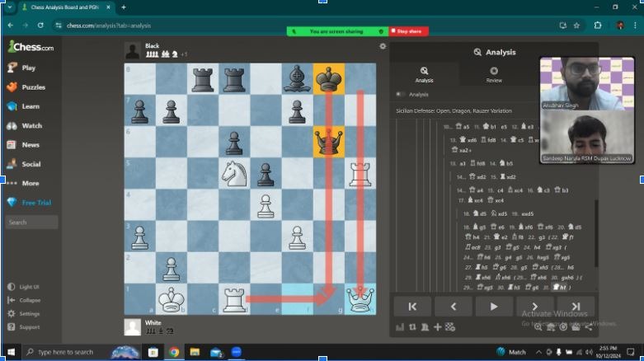
Task: Open the board settings gear above the board
Action: pos(383,46)
